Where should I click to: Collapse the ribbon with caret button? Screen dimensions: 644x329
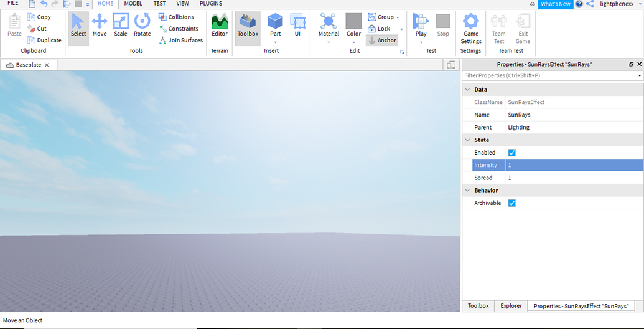pos(532,4)
